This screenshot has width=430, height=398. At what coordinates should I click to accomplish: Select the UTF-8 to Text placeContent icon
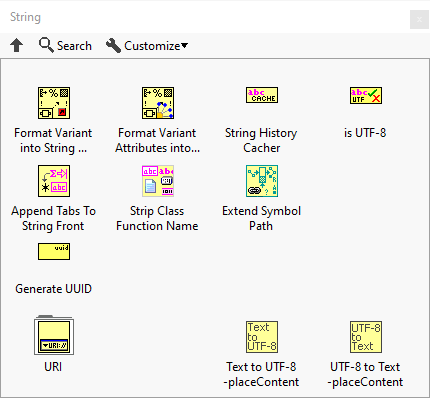pyautogui.click(x=366, y=337)
